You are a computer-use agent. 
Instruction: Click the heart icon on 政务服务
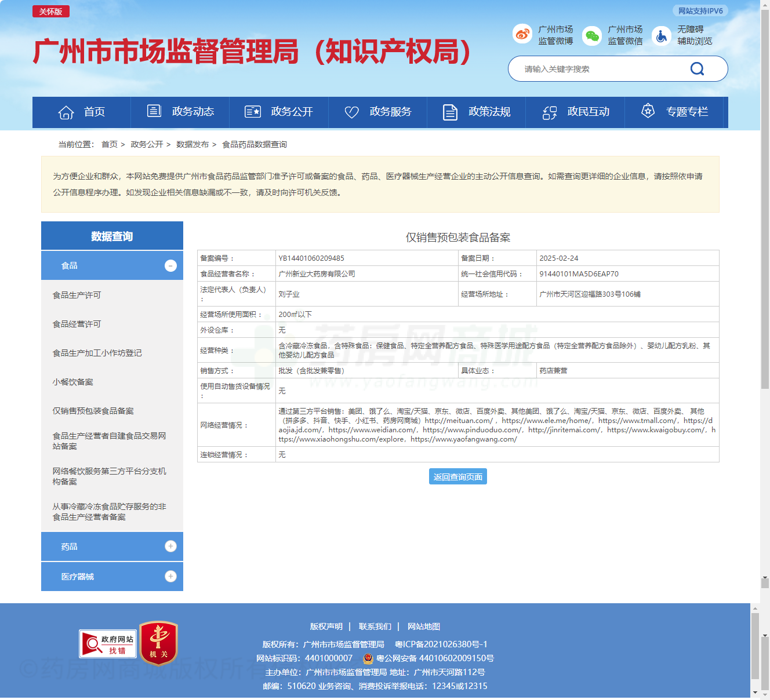coord(351,111)
